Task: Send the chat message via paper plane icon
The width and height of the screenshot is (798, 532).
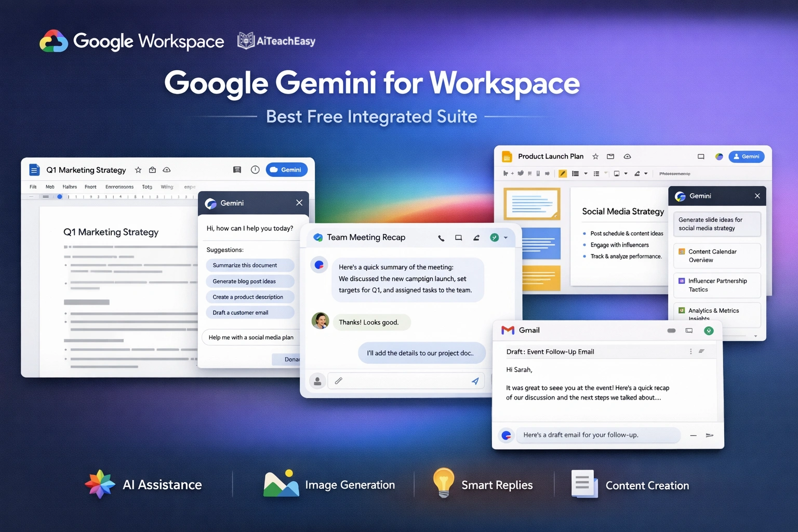Action: 475,381
